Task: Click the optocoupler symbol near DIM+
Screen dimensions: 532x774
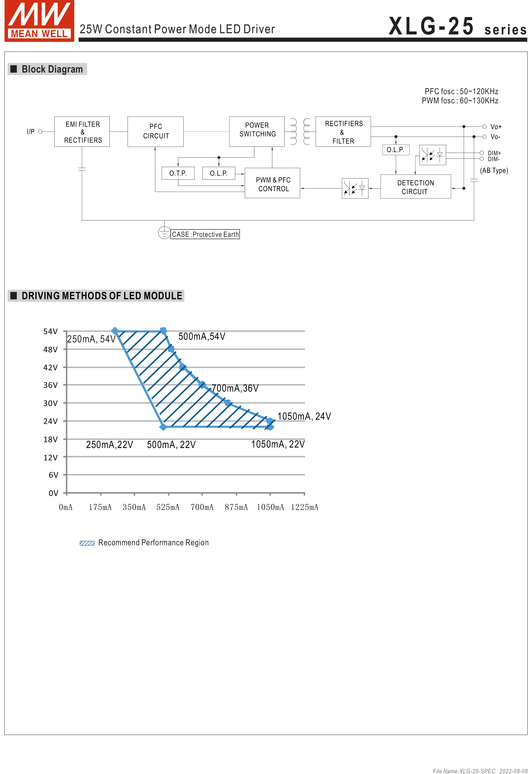Action: 433,155
